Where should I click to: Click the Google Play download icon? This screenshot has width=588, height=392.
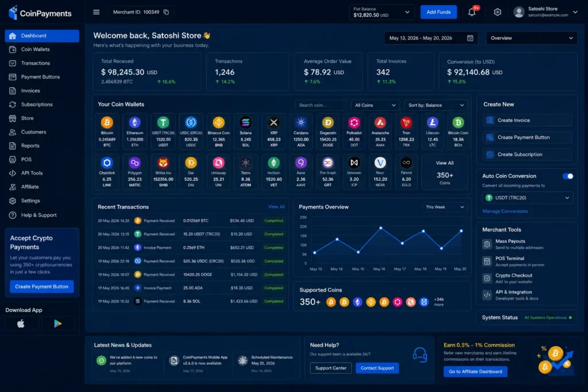coord(58,324)
